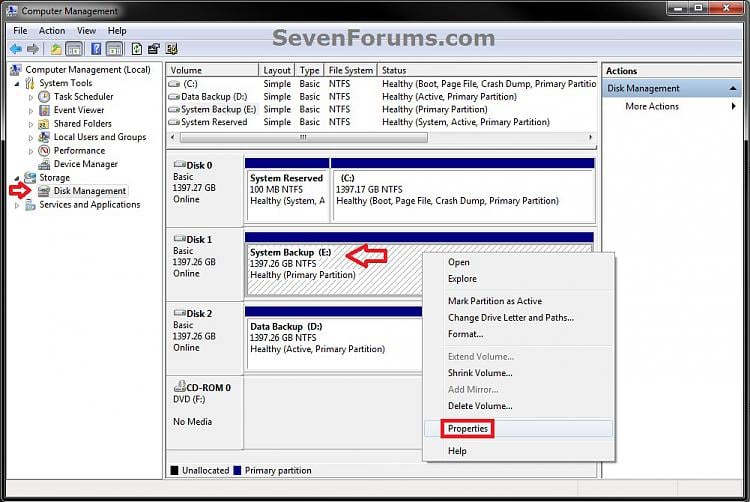Click the Shared Folders icon
Image resolution: width=750 pixels, height=502 pixels.
pos(44,124)
